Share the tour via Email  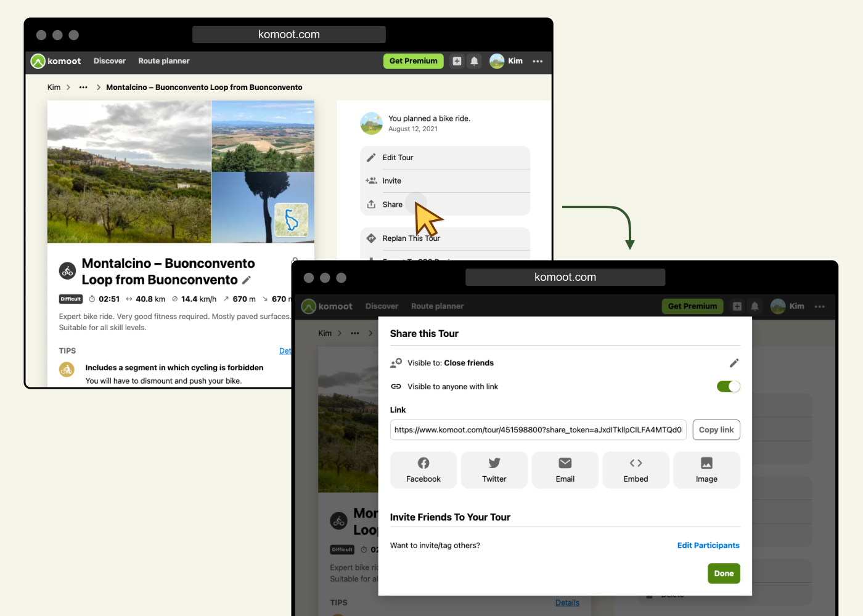click(565, 470)
